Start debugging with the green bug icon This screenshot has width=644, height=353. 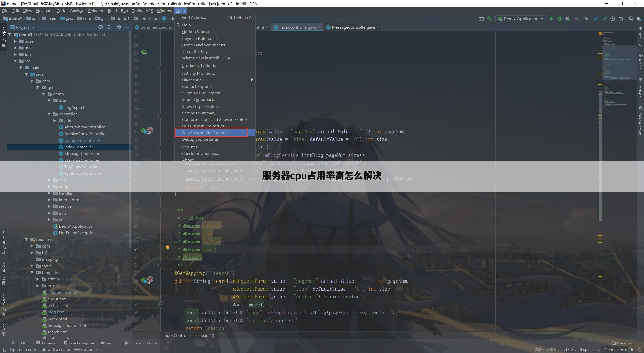[560, 19]
